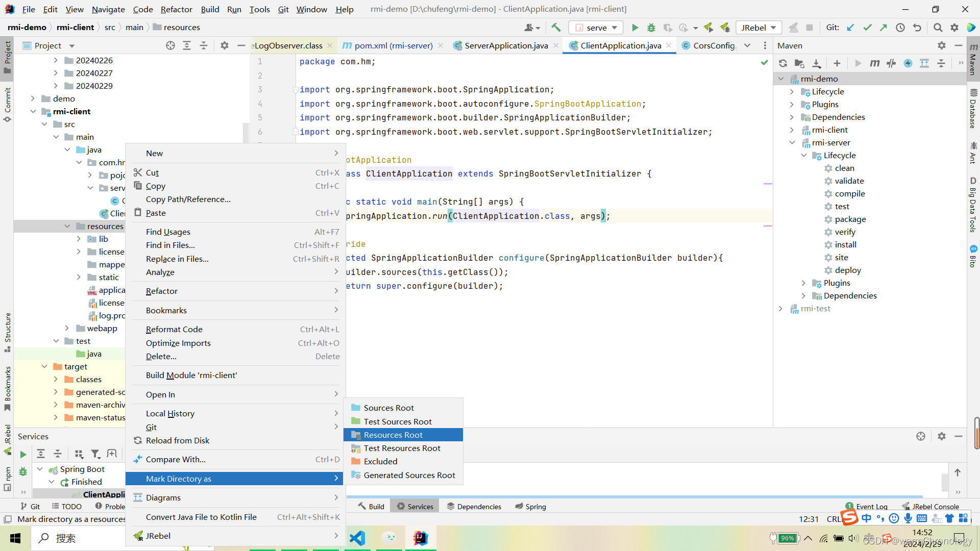Expand the rmi-test node in Maven panel
The height and width of the screenshot is (551, 980).
[x=780, y=309]
